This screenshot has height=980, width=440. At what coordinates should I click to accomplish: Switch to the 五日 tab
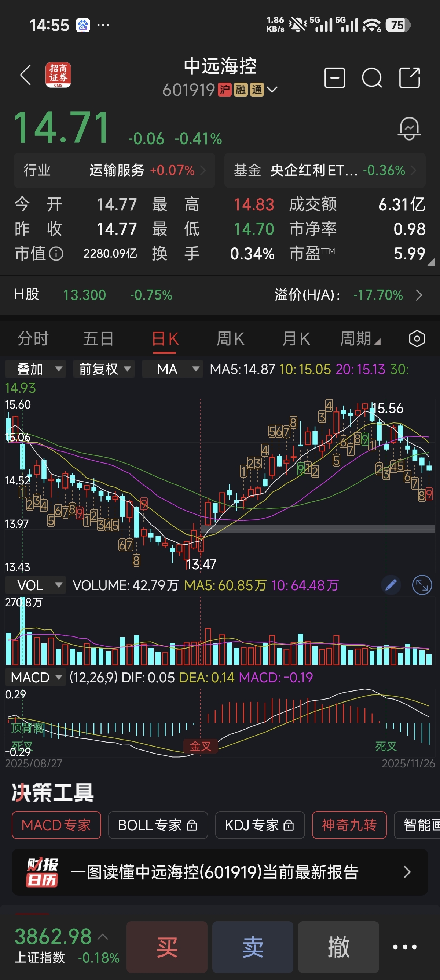click(x=98, y=338)
